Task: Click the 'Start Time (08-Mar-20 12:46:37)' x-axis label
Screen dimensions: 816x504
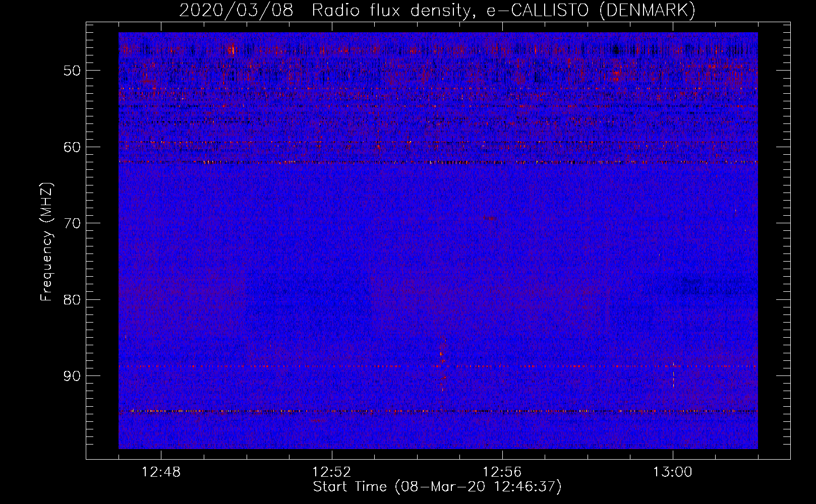Action: 437,487
